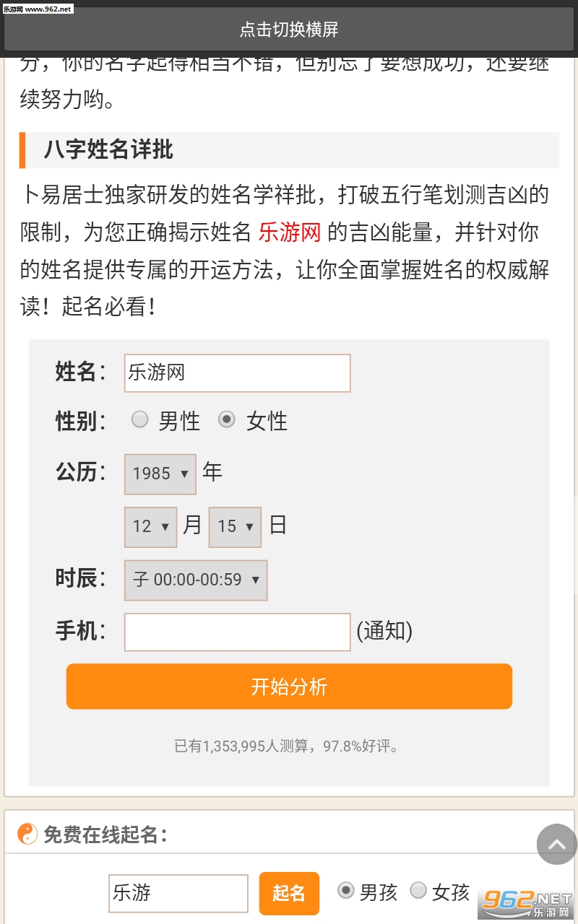Viewport: 578px width, 924px height.
Task: Click the yin-yang icon beside 免费在线起名
Action: tap(27, 834)
